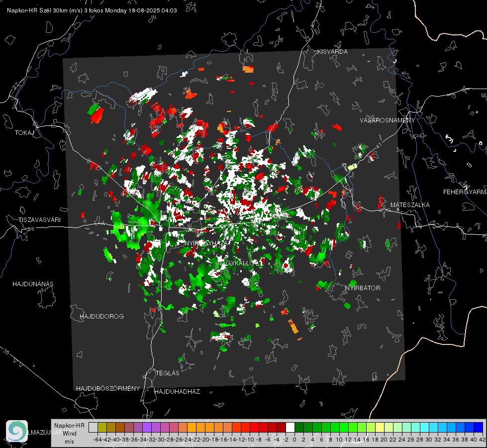Click the HAJDÚNÁNÁS city label

(33, 284)
